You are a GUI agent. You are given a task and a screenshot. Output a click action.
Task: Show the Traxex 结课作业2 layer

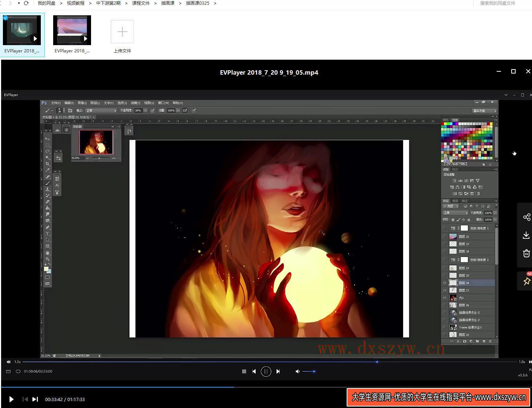pos(445,327)
